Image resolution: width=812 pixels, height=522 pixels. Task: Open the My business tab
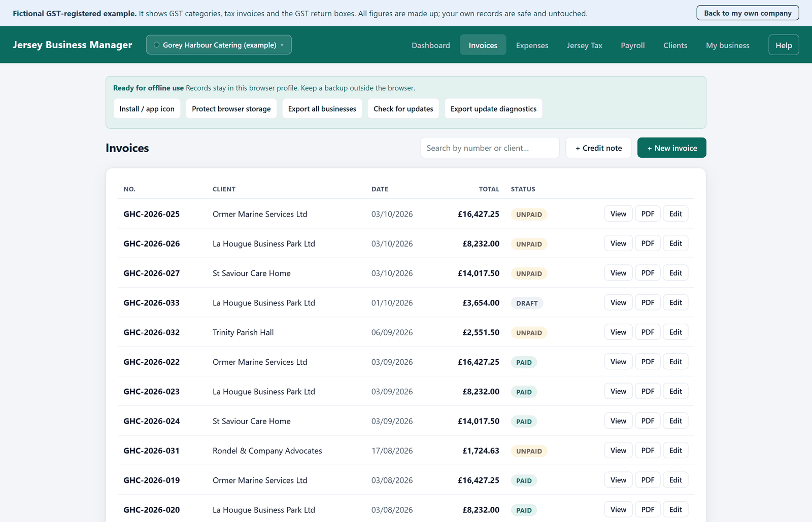pyautogui.click(x=727, y=45)
